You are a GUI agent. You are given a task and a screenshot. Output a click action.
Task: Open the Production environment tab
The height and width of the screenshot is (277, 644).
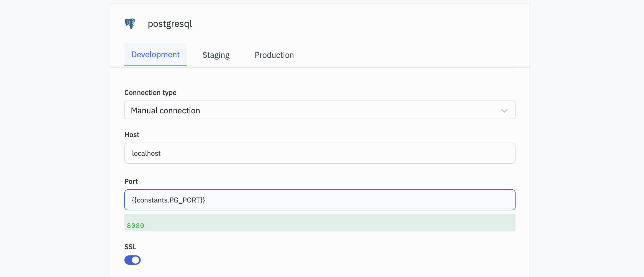click(x=274, y=55)
